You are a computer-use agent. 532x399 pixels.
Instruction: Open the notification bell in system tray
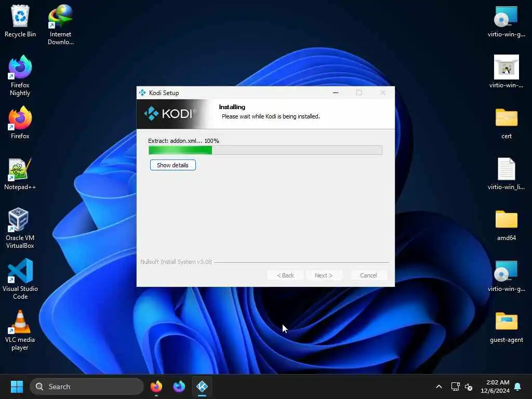[x=518, y=387]
